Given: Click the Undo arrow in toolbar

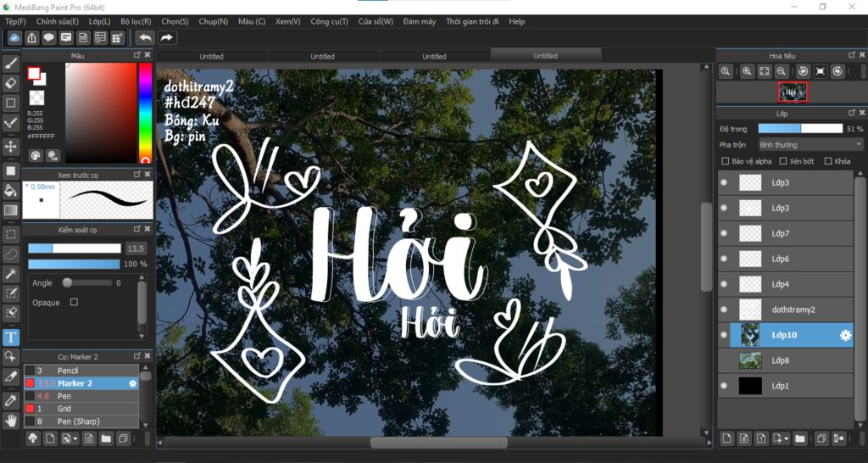Looking at the screenshot, I should (145, 37).
